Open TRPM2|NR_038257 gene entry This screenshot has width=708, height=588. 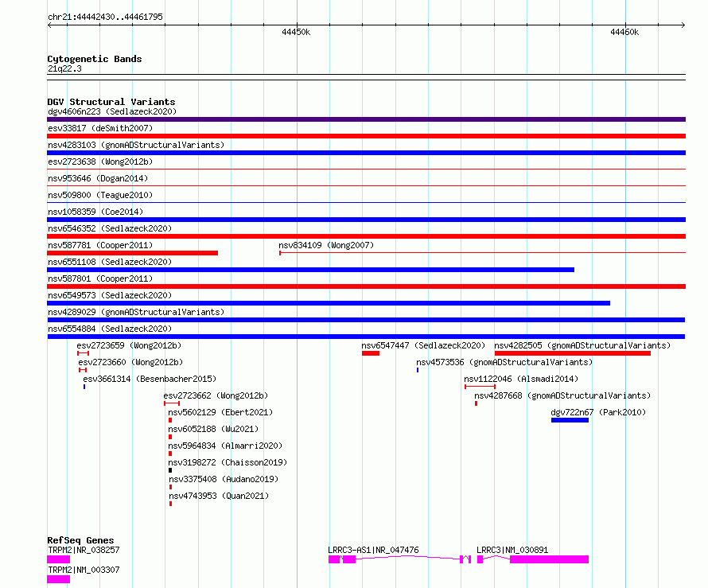pos(84,550)
